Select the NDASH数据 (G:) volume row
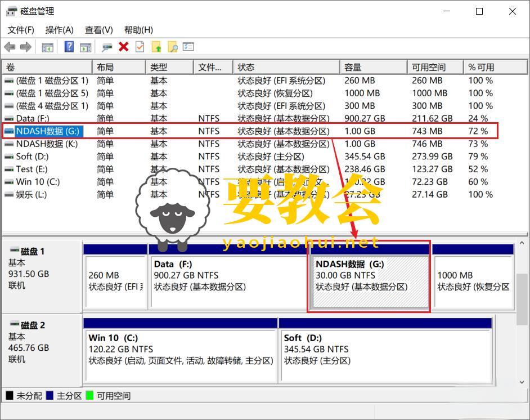 250,131
